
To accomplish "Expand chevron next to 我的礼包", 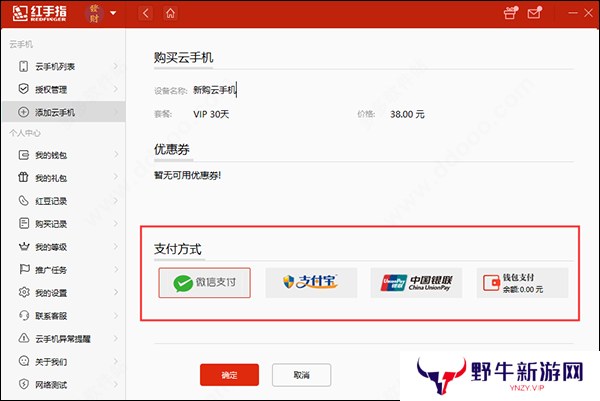I will (116, 177).
